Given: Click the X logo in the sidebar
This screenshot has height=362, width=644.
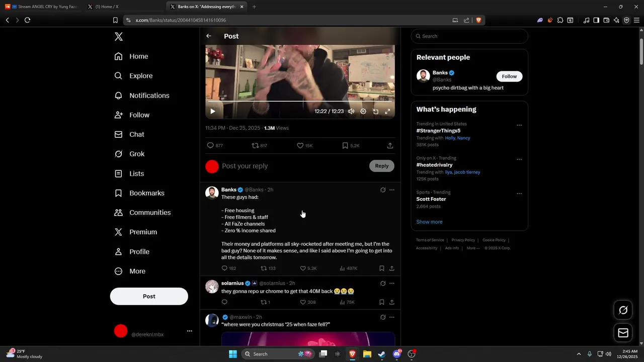Looking at the screenshot, I should [119, 37].
